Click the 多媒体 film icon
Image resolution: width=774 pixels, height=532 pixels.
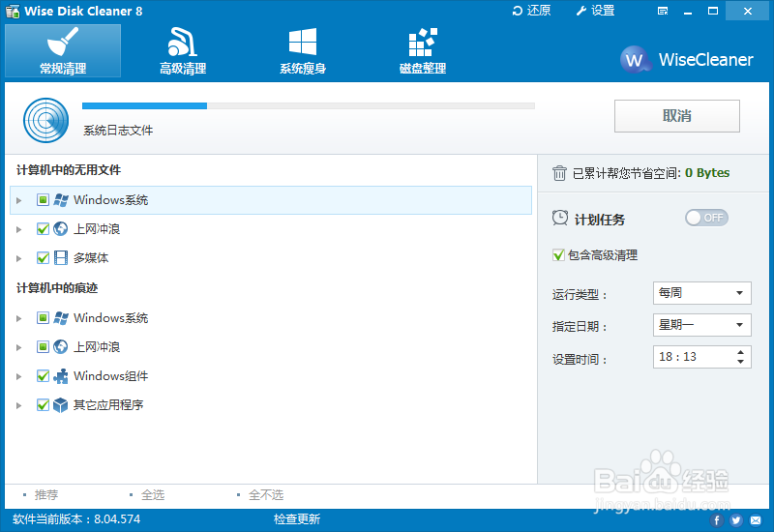60,257
